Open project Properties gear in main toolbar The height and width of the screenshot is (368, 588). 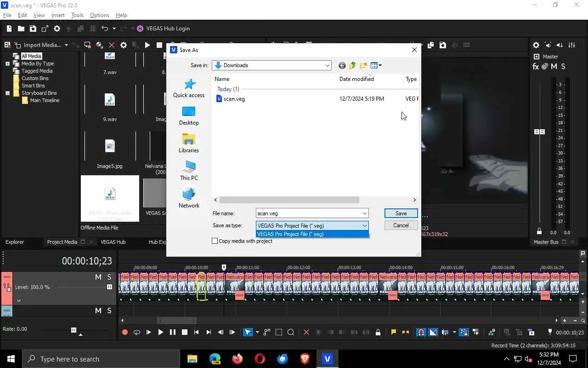click(x=57, y=29)
